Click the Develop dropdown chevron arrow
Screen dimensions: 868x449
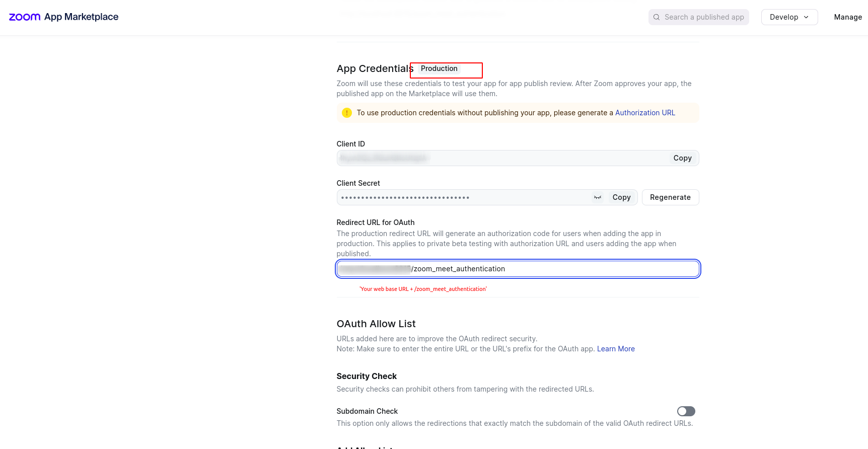(806, 17)
